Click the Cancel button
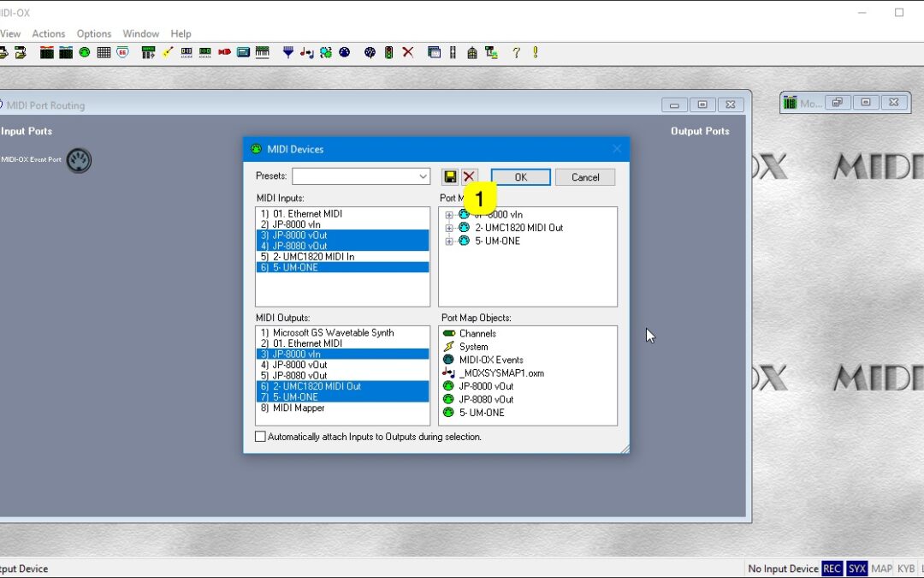Viewport: 924px width, 578px height. (x=585, y=176)
